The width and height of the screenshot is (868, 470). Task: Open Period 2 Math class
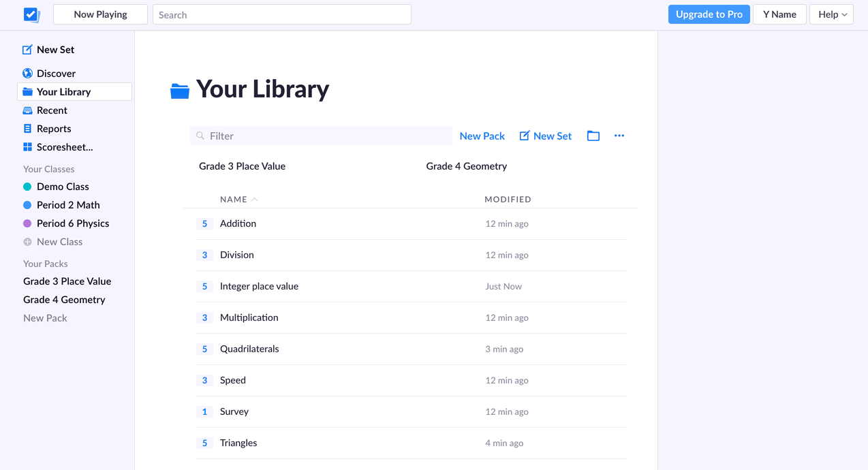pos(68,205)
